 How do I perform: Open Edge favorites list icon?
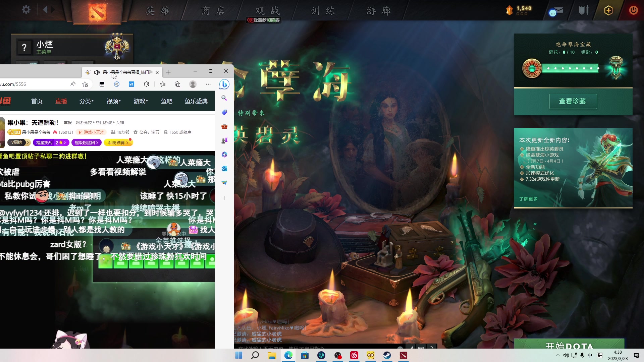163,84
